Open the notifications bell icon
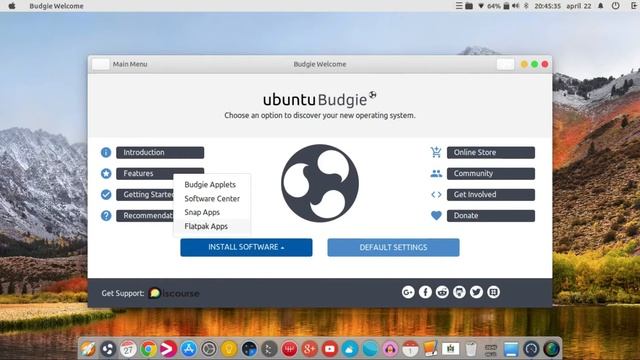The width and height of the screenshot is (640, 360). pyautogui.click(x=600, y=6)
